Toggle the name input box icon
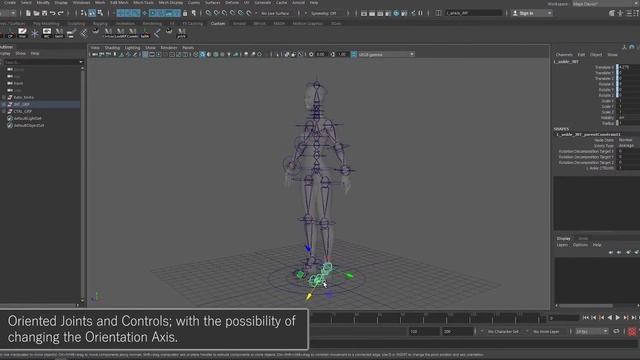Image resolution: width=640 pixels, height=360 pixels. [438, 13]
